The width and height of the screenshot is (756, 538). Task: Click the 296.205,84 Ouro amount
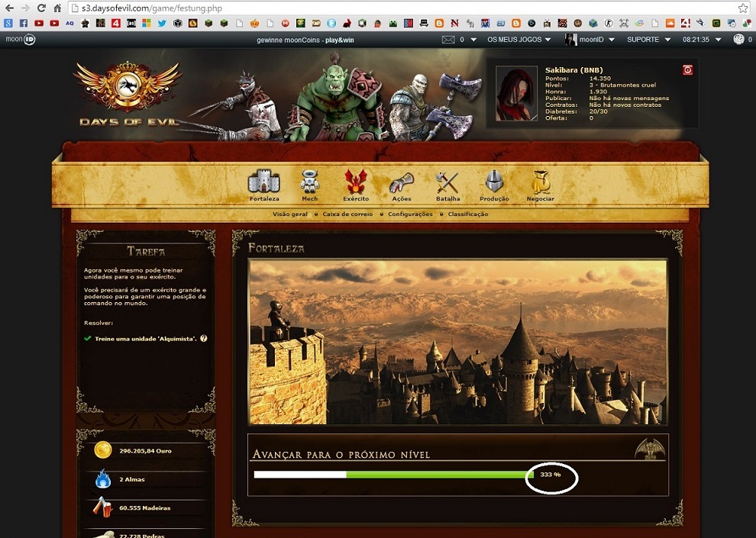tap(145, 451)
